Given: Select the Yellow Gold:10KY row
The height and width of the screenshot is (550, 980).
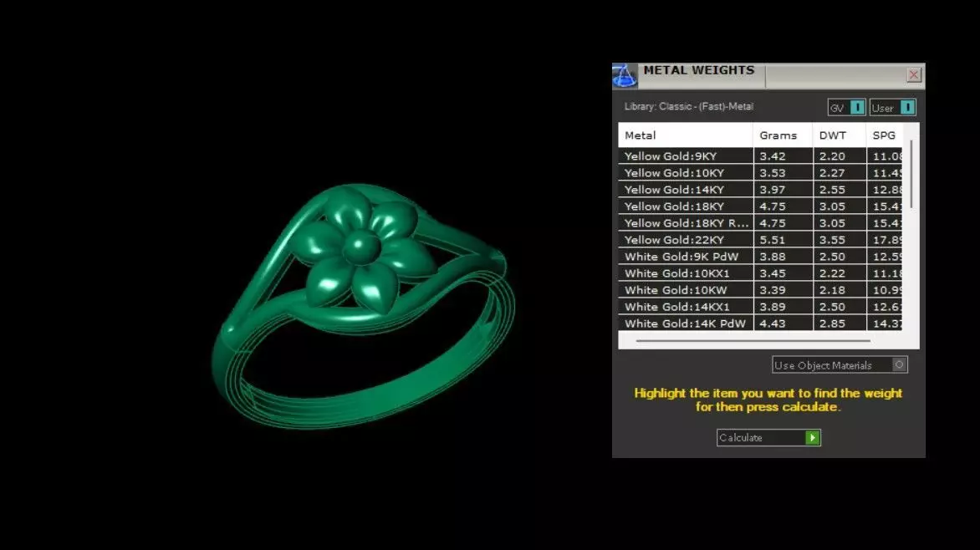Looking at the screenshot, I should point(760,172).
